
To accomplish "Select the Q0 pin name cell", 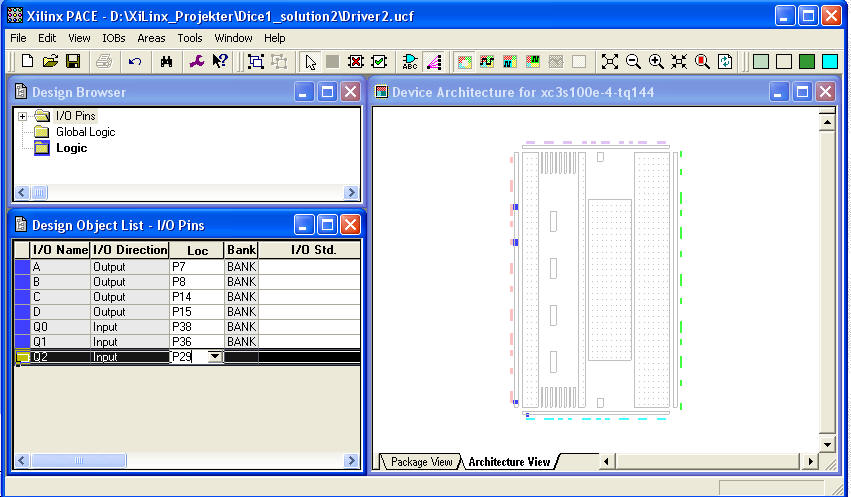I will (60, 327).
